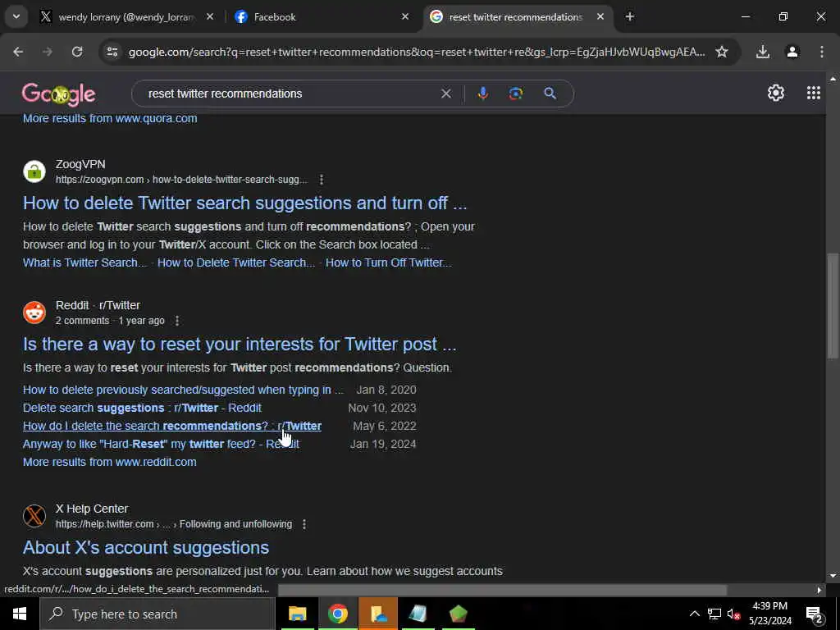Viewport: 840px width, 630px height.
Task: Open ZoogVPN result options menu
Action: (x=321, y=180)
